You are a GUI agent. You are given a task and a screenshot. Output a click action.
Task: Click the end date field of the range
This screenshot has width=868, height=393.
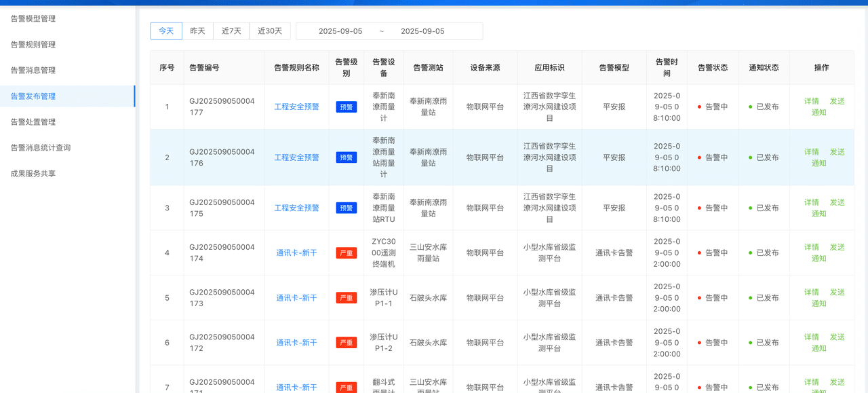point(422,31)
